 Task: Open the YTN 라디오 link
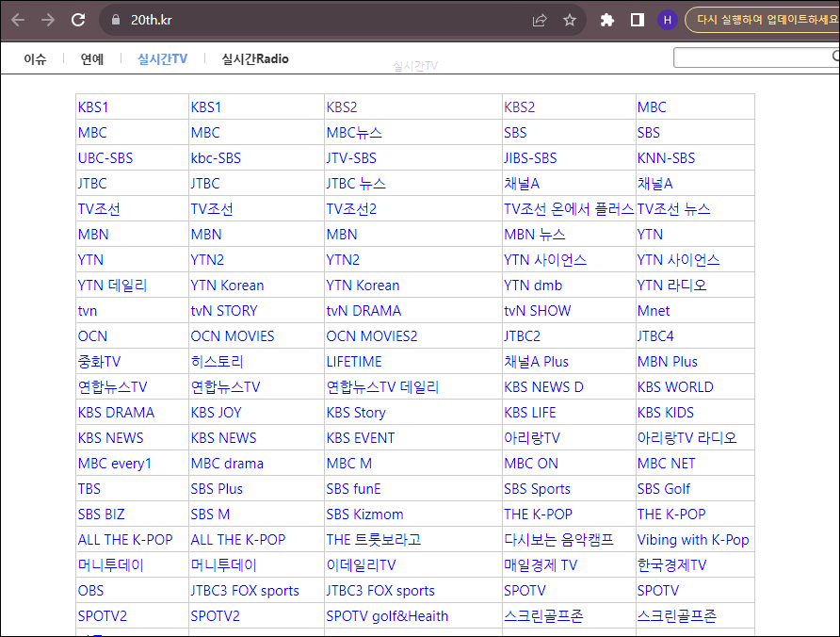(671, 286)
